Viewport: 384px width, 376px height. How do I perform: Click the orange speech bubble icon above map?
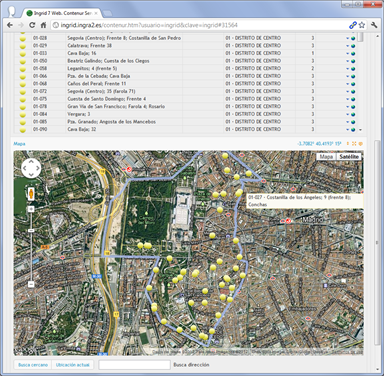[x=360, y=144]
